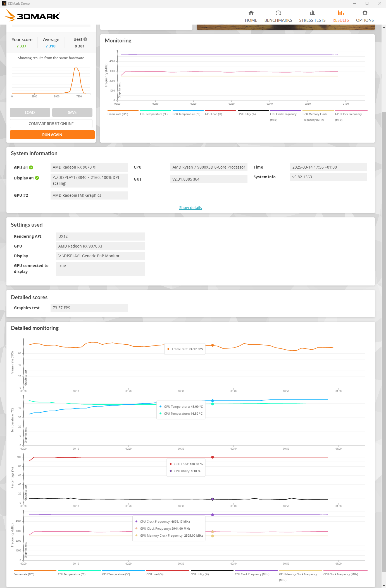The height and width of the screenshot is (588, 386).
Task: Click the 3DMark Demo title bar icon
Action: click(4, 4)
